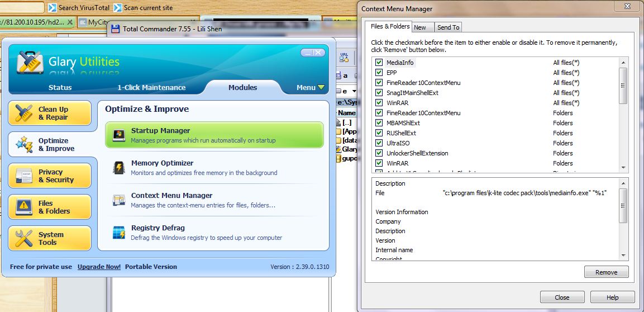Open the Privacy & Security card icon
Screen dimensions: 644x312
pyautogui.click(x=24, y=176)
